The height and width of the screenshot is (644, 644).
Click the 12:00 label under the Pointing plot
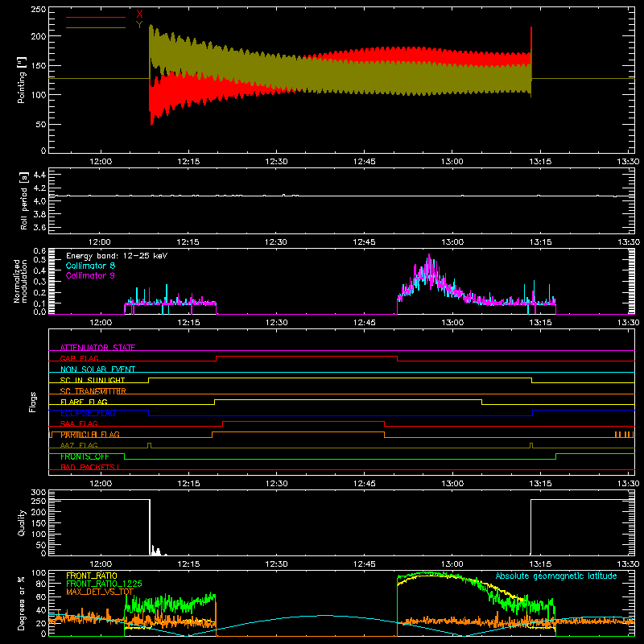pyautogui.click(x=100, y=162)
